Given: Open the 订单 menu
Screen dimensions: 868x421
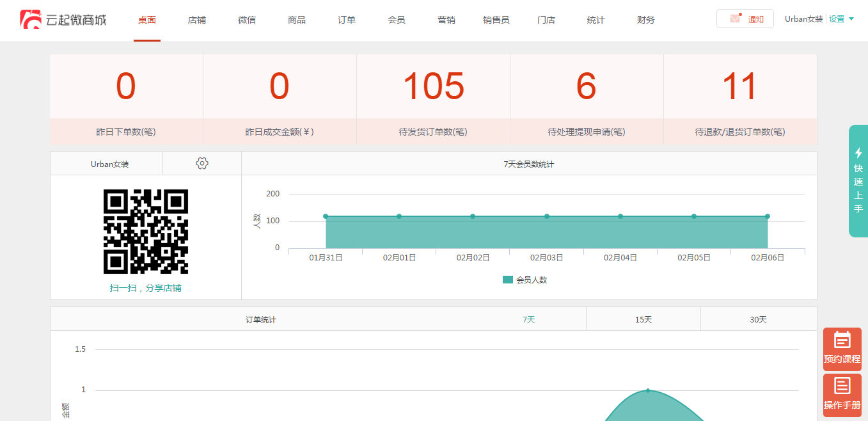Looking at the screenshot, I should click(x=347, y=20).
